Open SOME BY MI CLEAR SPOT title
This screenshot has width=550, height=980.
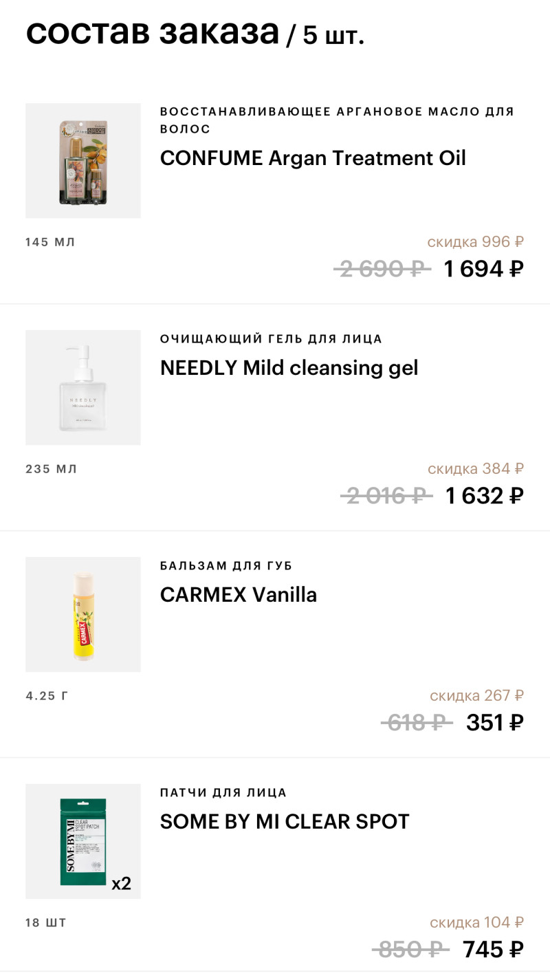[285, 821]
